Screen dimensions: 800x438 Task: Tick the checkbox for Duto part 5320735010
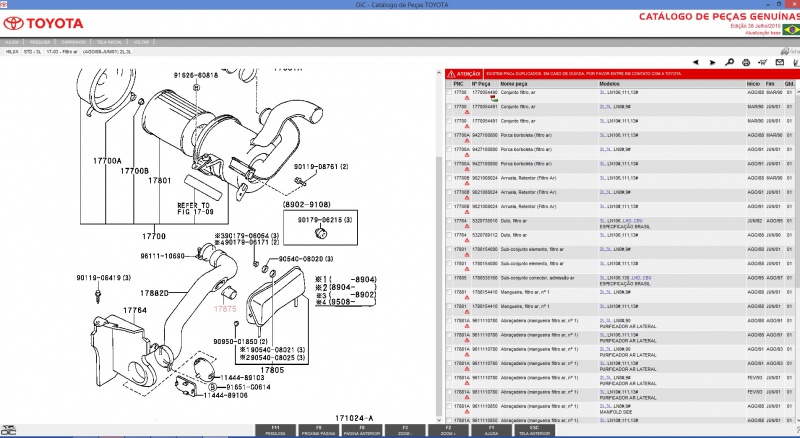point(449,222)
